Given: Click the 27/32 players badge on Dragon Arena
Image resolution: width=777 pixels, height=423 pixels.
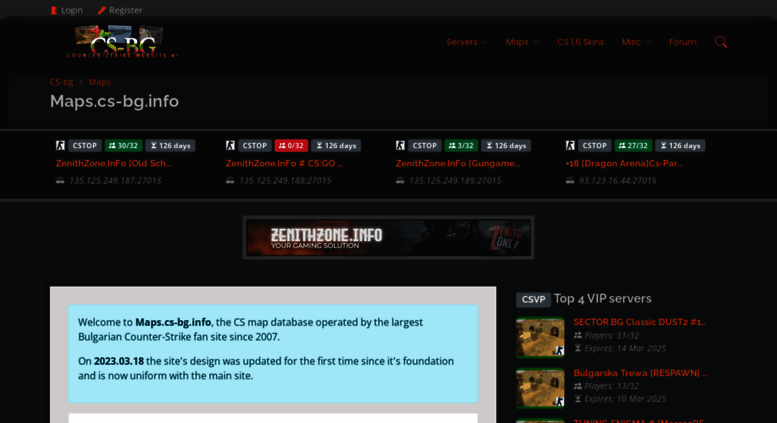Looking at the screenshot, I should pos(632,145).
